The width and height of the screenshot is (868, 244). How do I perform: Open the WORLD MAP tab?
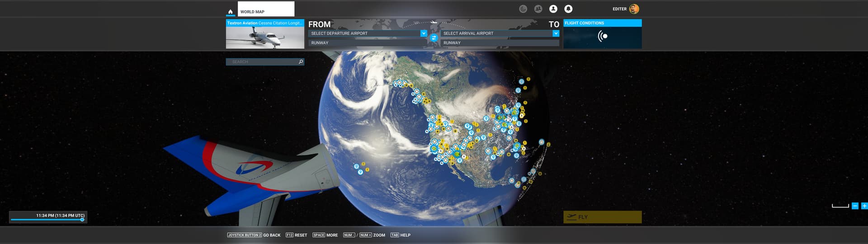coord(266,9)
